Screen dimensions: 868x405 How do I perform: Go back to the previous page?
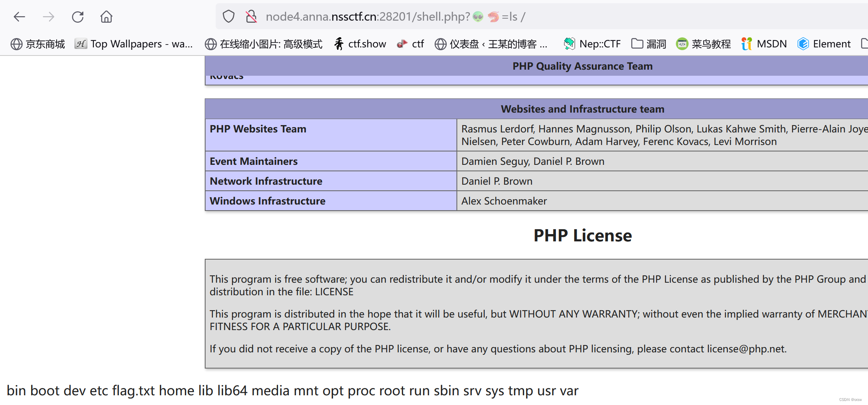19,17
